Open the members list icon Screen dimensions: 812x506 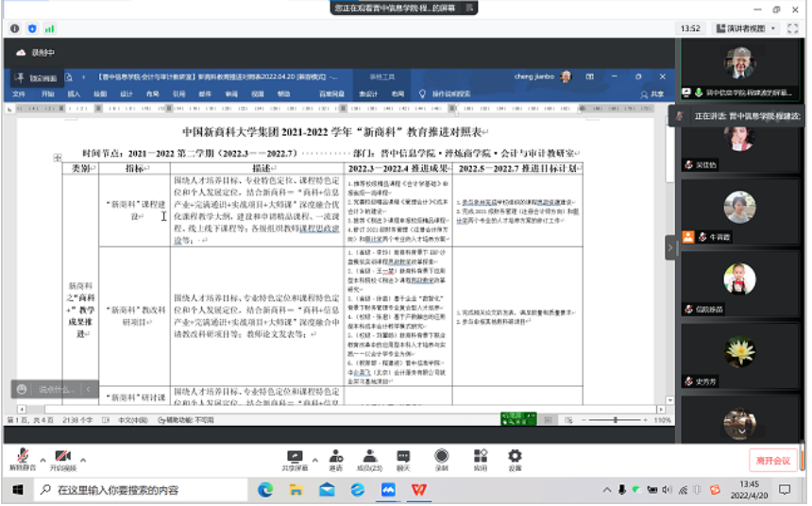pos(368,457)
